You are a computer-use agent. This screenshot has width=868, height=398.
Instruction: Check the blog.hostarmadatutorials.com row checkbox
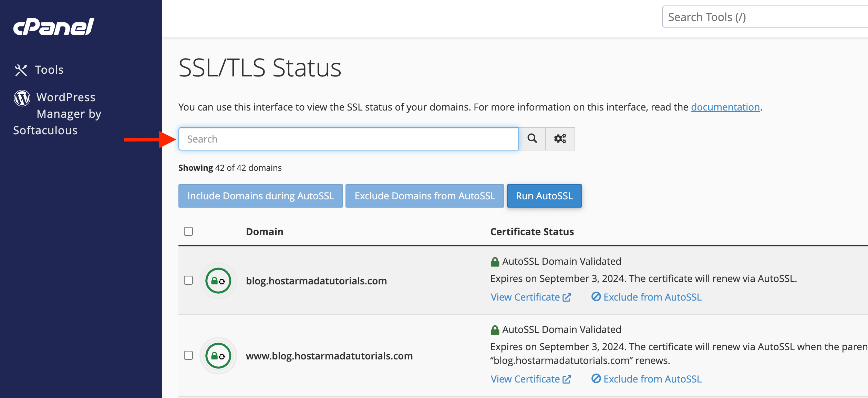pos(188,280)
